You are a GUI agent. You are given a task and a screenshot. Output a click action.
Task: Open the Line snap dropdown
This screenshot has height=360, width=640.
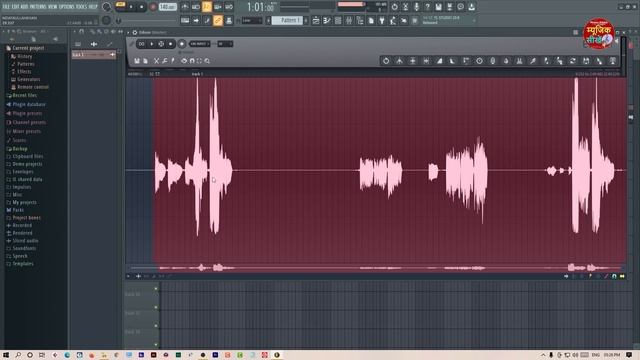tap(251, 20)
